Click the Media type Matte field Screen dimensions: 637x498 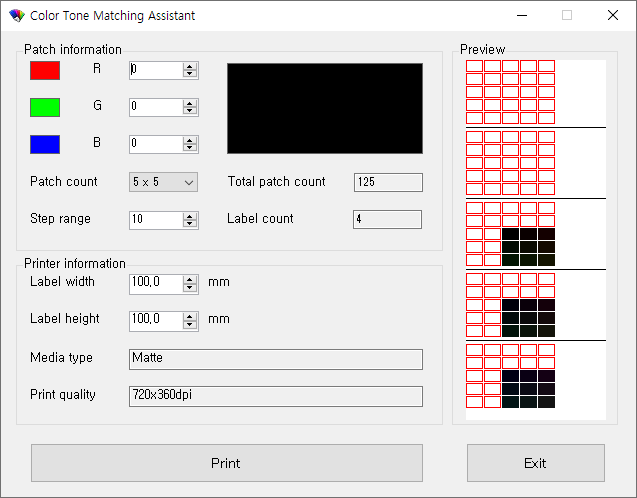coord(276,359)
